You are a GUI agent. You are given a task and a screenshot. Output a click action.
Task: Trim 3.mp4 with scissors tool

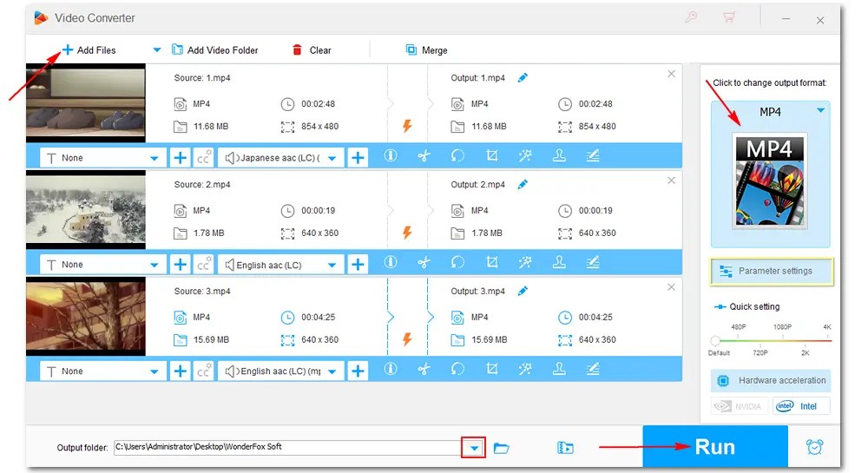424,369
